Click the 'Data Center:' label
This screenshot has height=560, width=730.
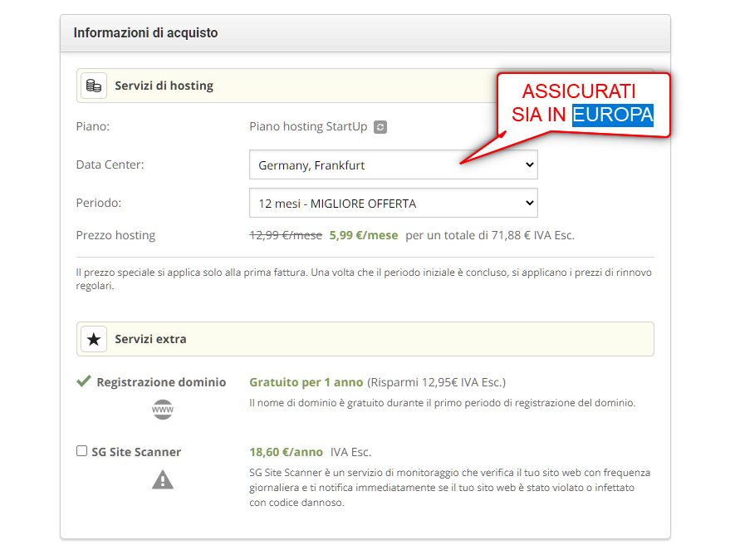pos(110,165)
